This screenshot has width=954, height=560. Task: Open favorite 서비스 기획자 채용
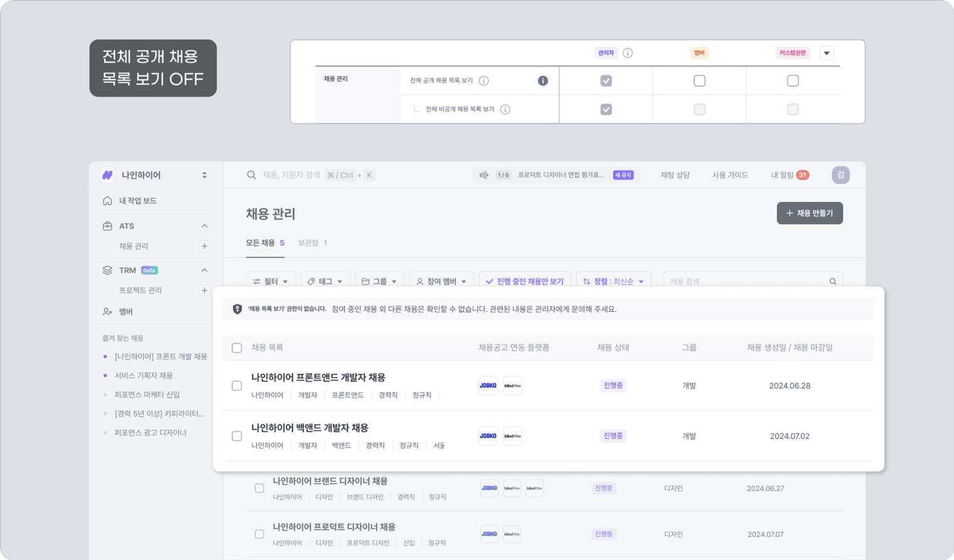click(144, 376)
